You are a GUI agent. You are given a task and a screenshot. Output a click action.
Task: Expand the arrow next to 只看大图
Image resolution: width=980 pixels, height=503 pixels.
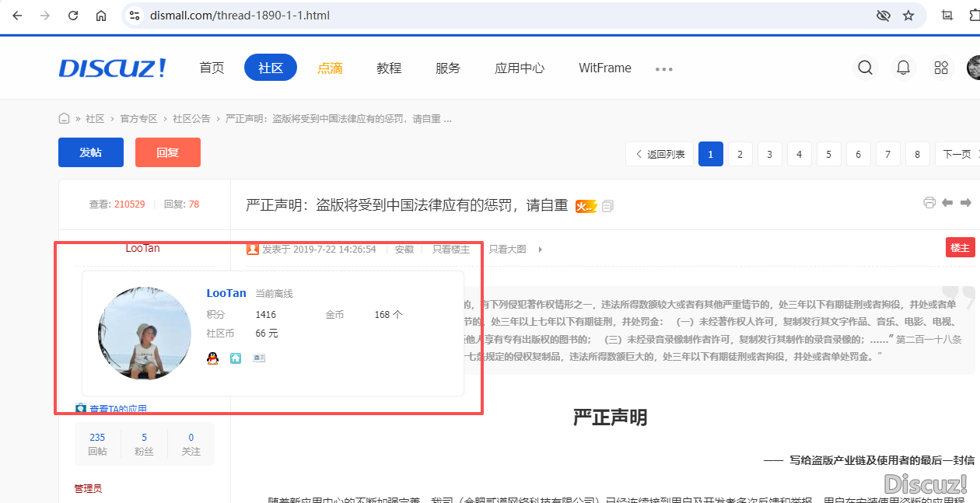click(541, 250)
